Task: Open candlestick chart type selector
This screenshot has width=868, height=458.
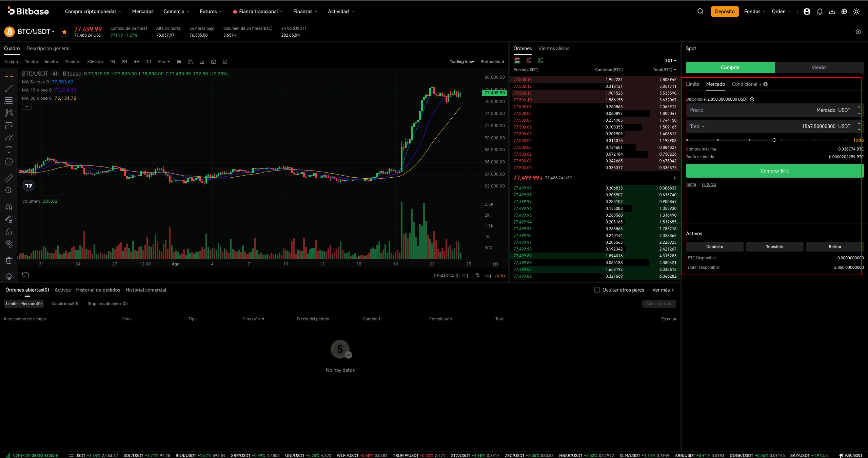Action: [179, 62]
